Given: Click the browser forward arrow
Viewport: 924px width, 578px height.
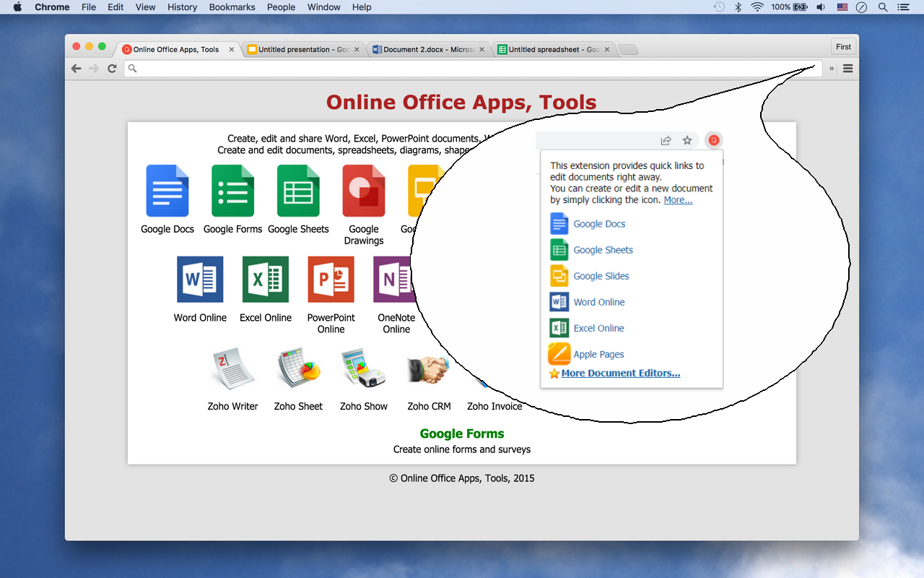Looking at the screenshot, I should click(x=94, y=69).
